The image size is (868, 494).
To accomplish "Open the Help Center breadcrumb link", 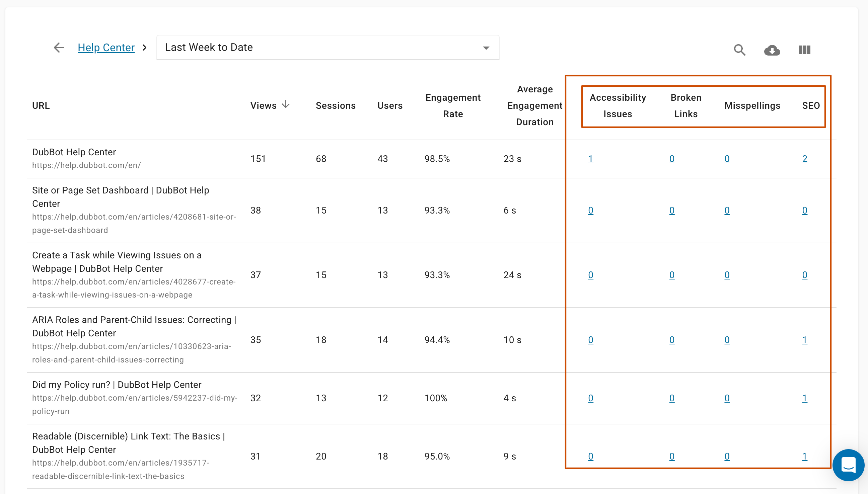I will coord(106,48).
